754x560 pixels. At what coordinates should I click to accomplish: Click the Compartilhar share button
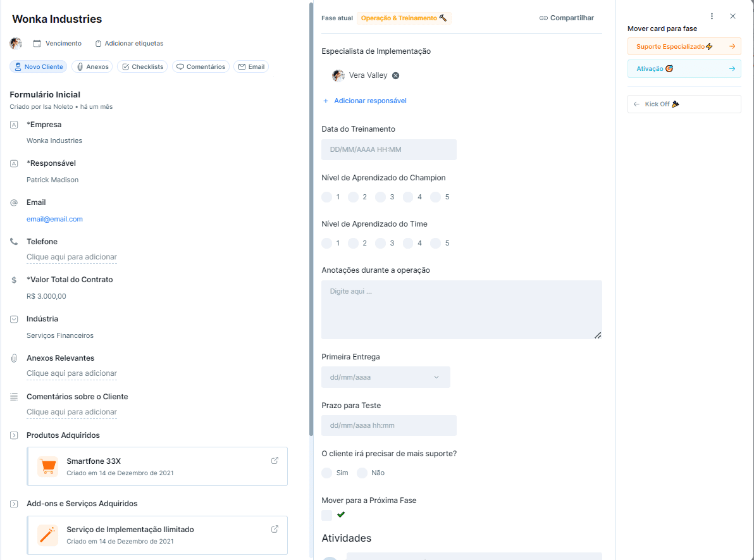(x=567, y=18)
